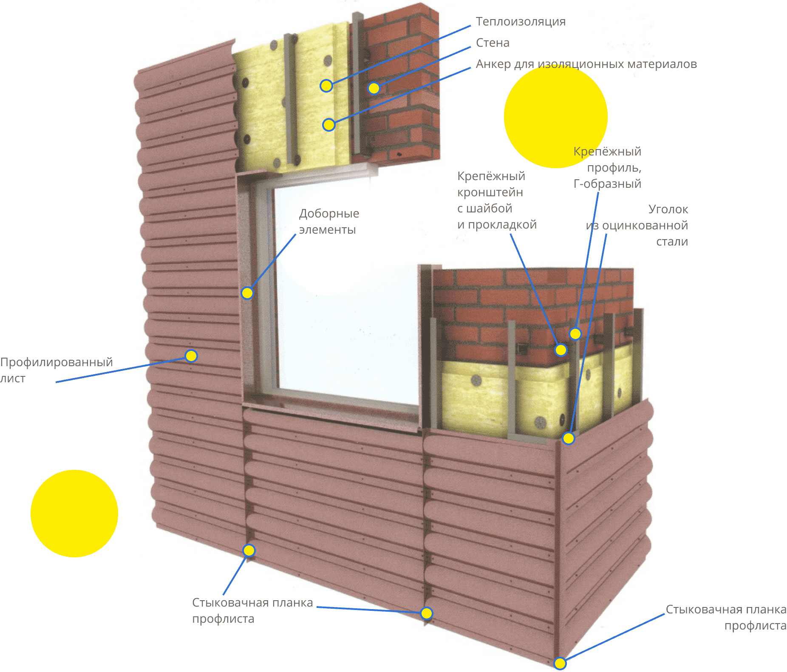Click the marker dot for Крепёжный кронштейн
The height and width of the screenshot is (672, 787).
(561, 350)
